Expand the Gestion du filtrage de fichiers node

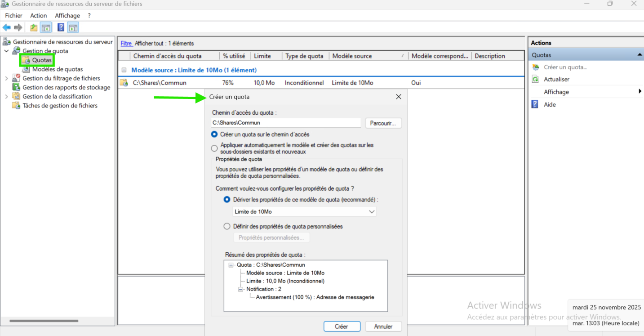point(6,78)
